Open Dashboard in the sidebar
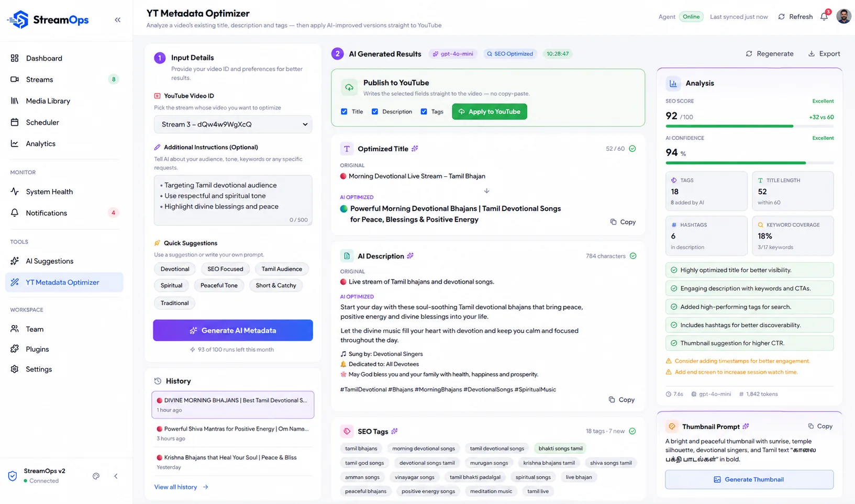Screen dimensions: 855x504 click(64, 58)
